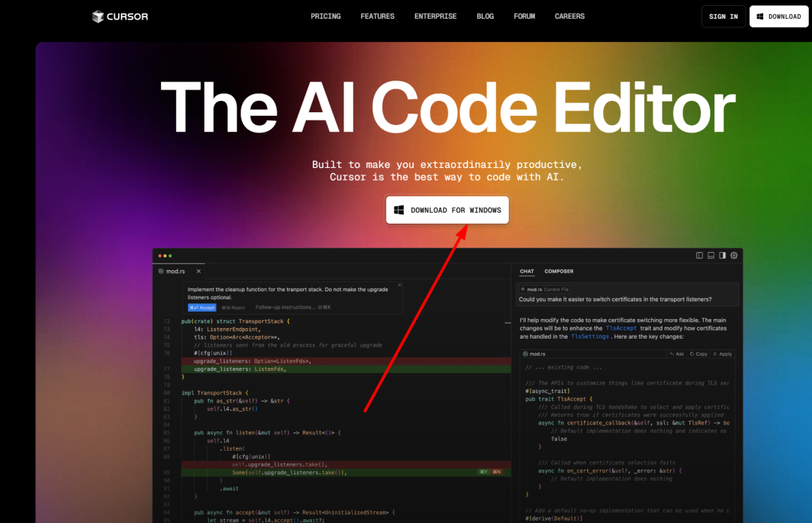Click the TlsAccept code link
812x523 pixels.
coord(621,328)
